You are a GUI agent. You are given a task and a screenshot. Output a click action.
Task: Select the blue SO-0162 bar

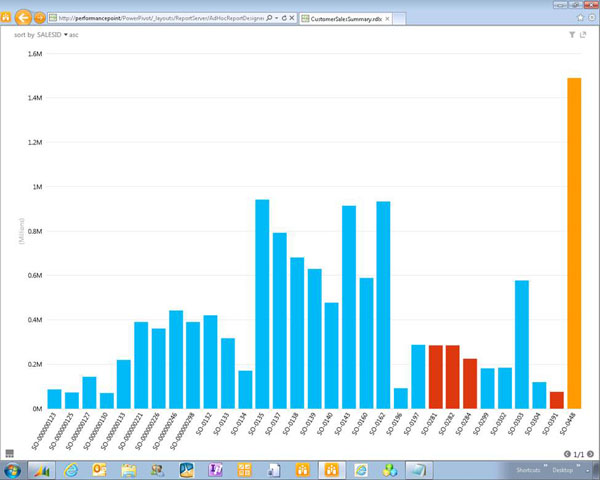(x=383, y=305)
